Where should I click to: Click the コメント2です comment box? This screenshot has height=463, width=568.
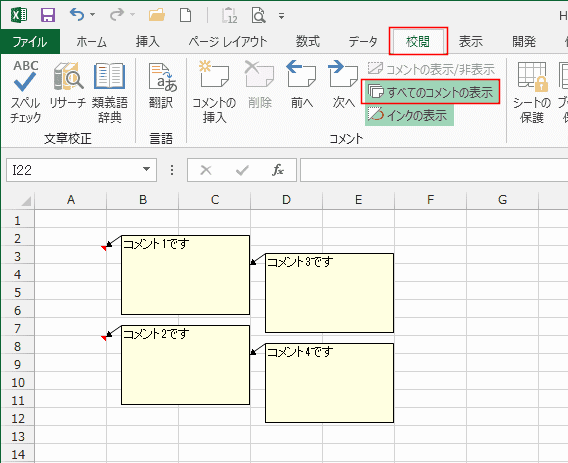tap(185, 365)
